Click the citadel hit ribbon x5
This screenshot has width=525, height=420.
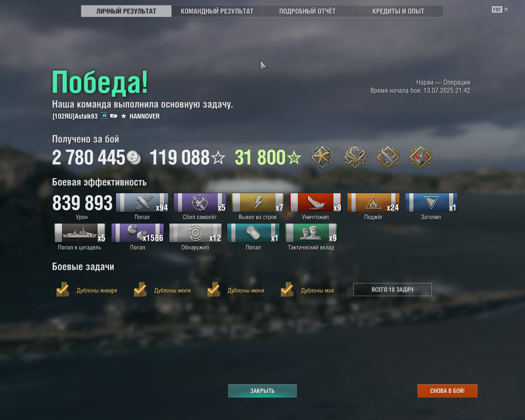click(x=80, y=233)
